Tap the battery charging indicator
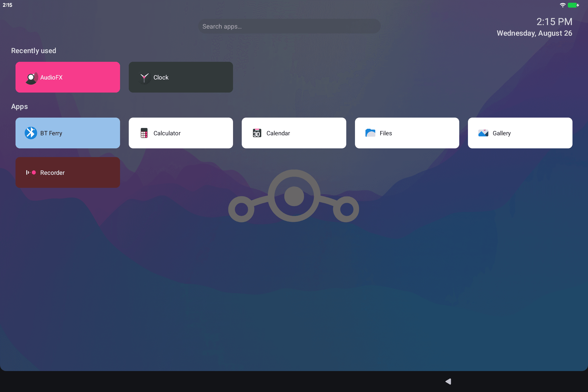588x392 pixels. point(573,5)
